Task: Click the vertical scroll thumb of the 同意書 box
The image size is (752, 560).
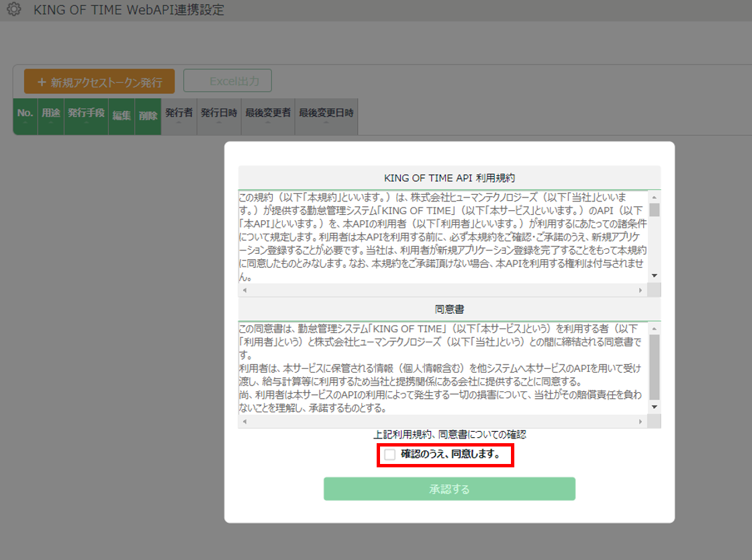Action: [x=654, y=367]
